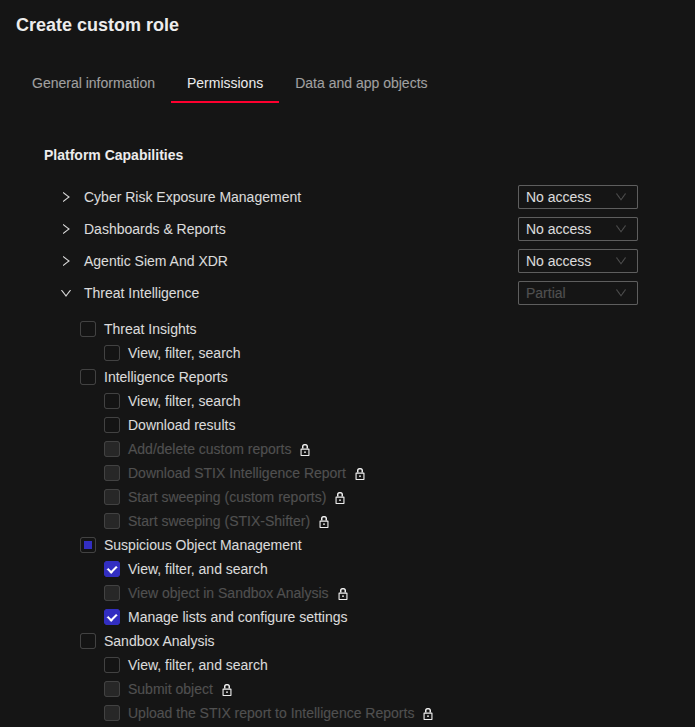This screenshot has width=695, height=727.
Task: Open access dropdown for Dashboards & Reports
Action: [577, 229]
